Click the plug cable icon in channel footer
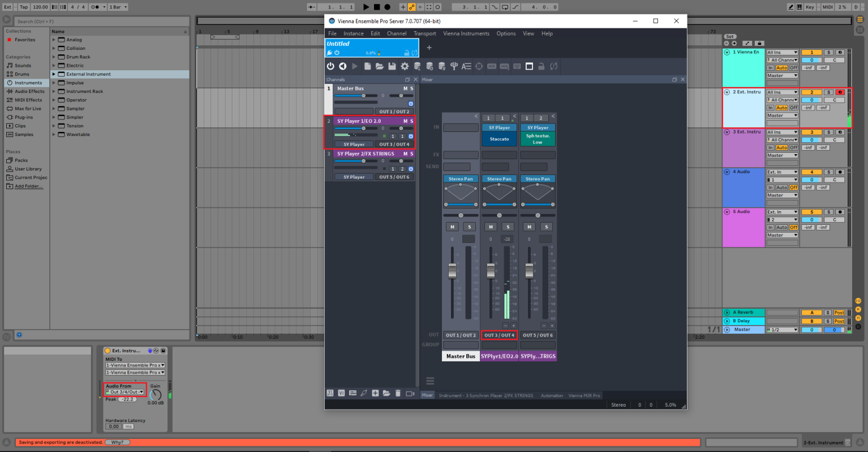Image resolution: width=868 pixels, height=452 pixels. pos(364,393)
